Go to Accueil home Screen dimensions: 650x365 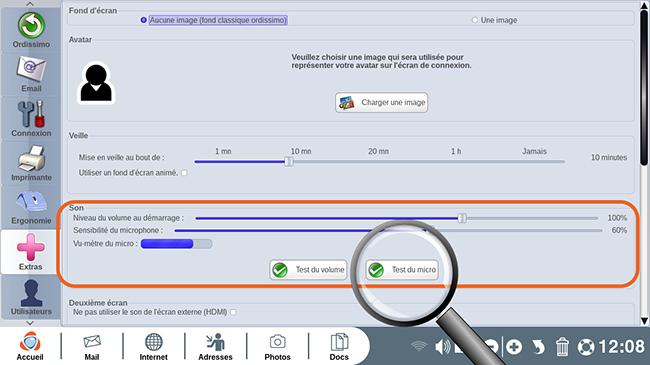(30, 347)
